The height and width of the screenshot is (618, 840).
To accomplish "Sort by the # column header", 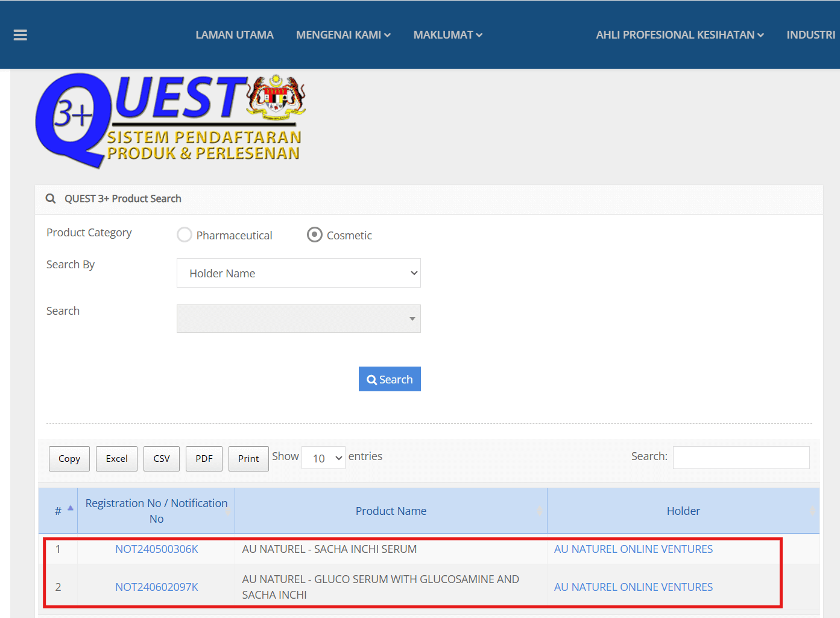I will 58,511.
